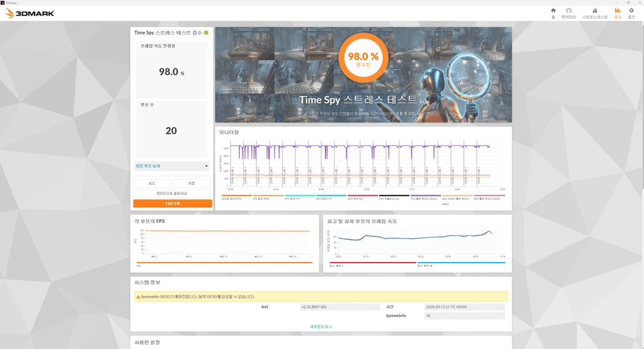The height and width of the screenshot is (349, 644).
Task: Go to the Home (홈) icon
Action: click(553, 13)
